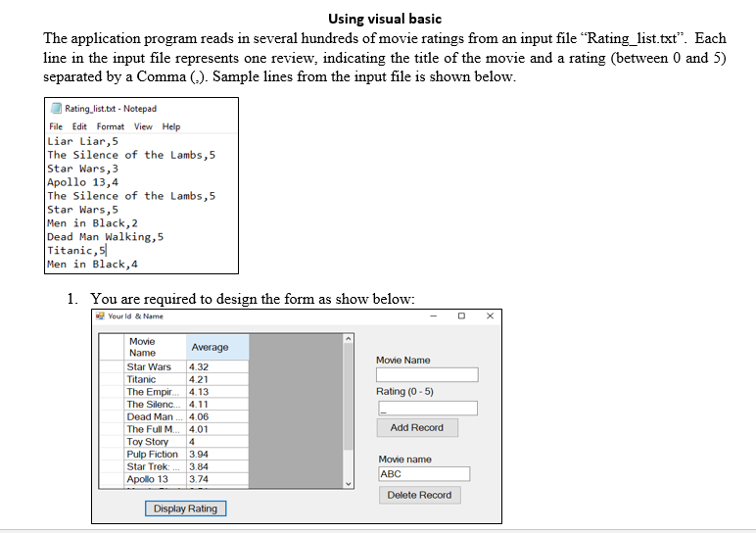Click the row header beside Star Wars
Viewport: 756px width, 533px height.
click(x=112, y=367)
